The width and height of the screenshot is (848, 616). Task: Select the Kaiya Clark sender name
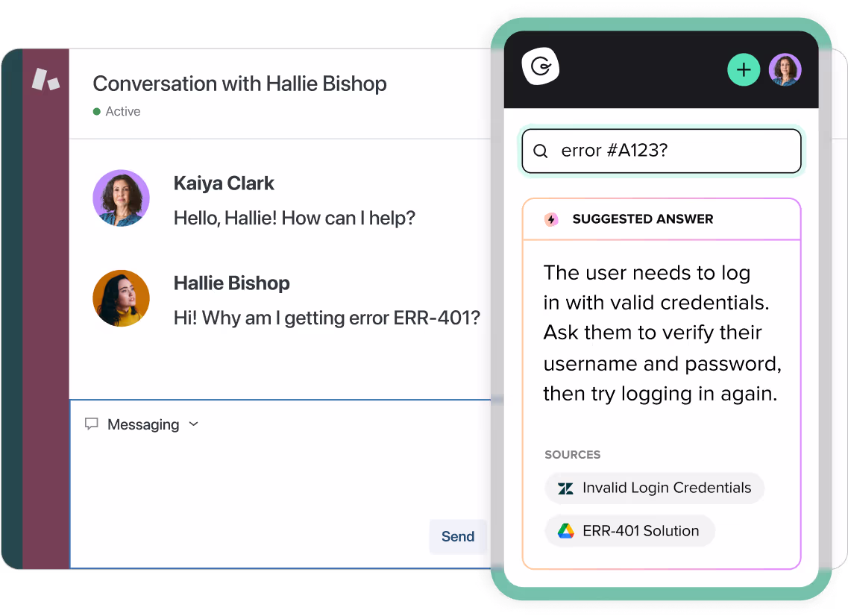click(x=224, y=183)
